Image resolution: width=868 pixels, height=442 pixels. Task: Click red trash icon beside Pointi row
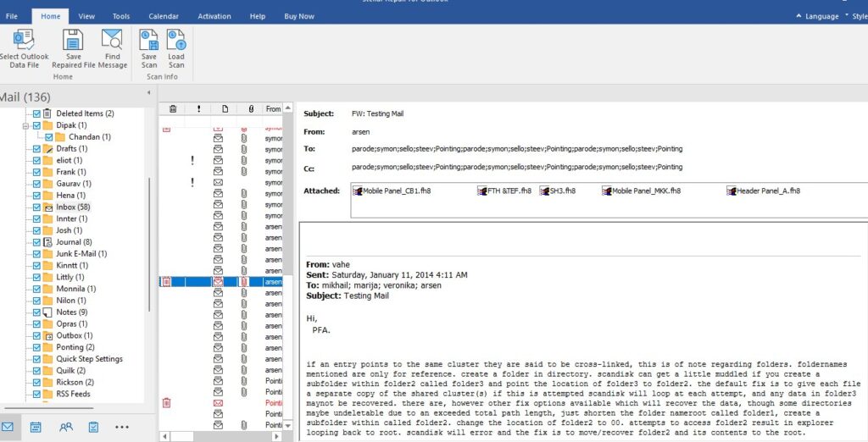pyautogui.click(x=166, y=403)
